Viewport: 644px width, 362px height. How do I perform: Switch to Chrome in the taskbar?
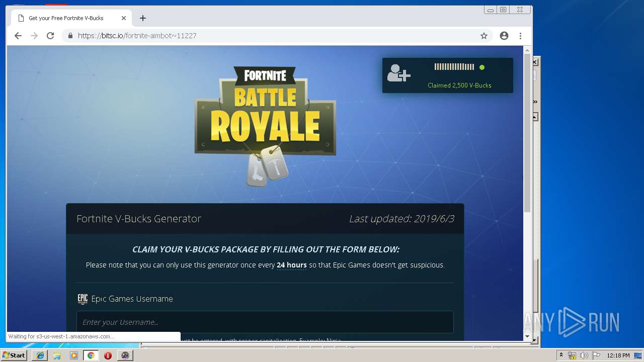coord(91,355)
